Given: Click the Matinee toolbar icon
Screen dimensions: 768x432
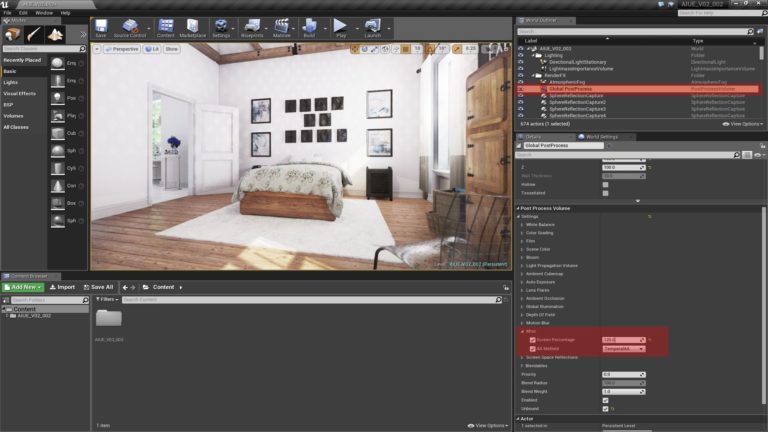Looking at the screenshot, I should pos(282,28).
